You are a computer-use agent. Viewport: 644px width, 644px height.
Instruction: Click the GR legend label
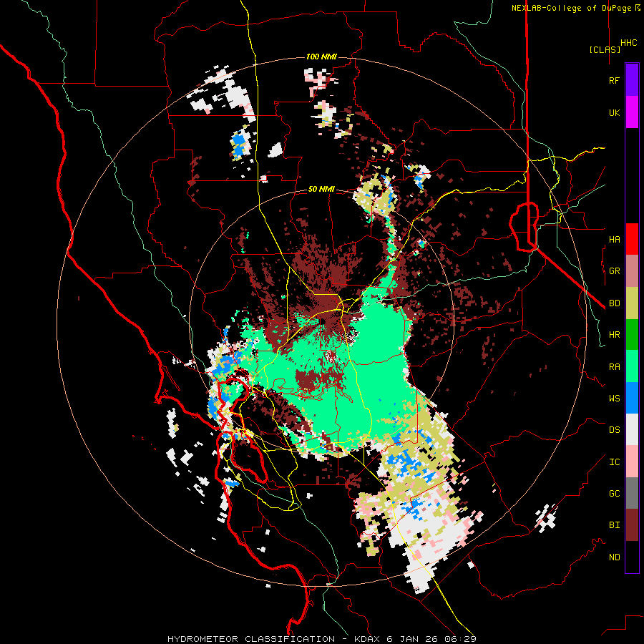[x=614, y=271]
